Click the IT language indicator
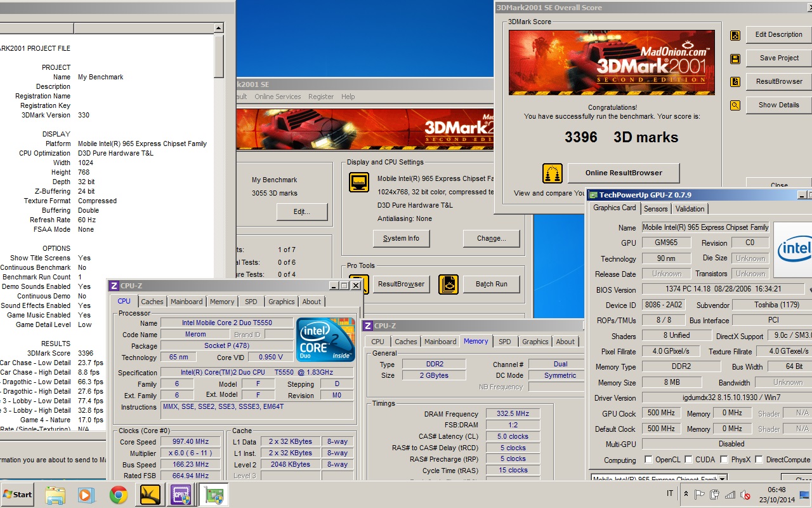 point(670,494)
